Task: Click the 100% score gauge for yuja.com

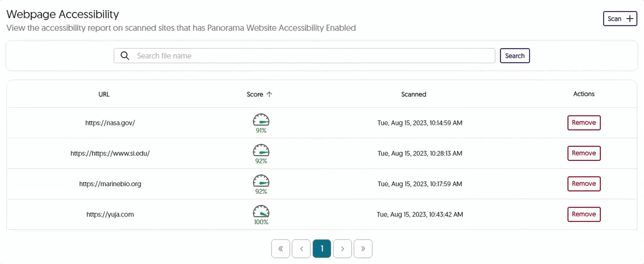Action: [x=261, y=214]
